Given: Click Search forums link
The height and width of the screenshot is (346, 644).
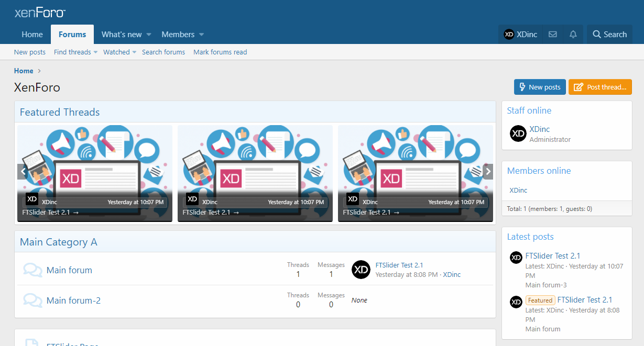Looking at the screenshot, I should 163,52.
